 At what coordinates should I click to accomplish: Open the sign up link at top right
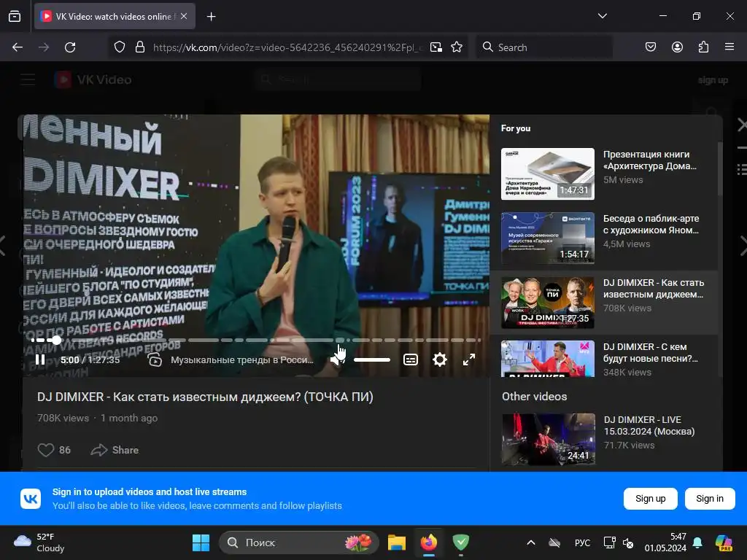coord(713,80)
